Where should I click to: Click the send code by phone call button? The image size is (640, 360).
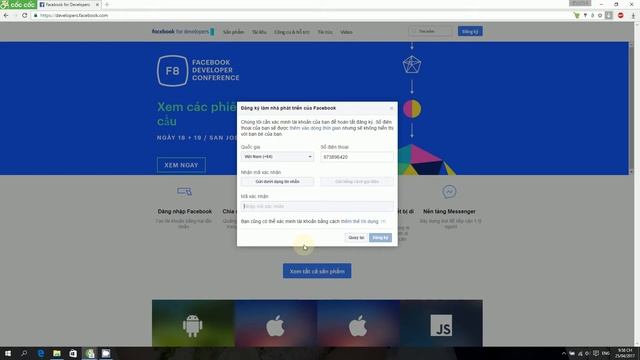point(357,182)
